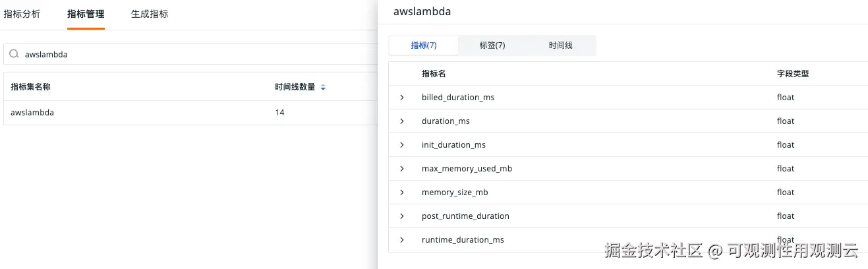Switch to the 标签(7) tab

(492, 45)
